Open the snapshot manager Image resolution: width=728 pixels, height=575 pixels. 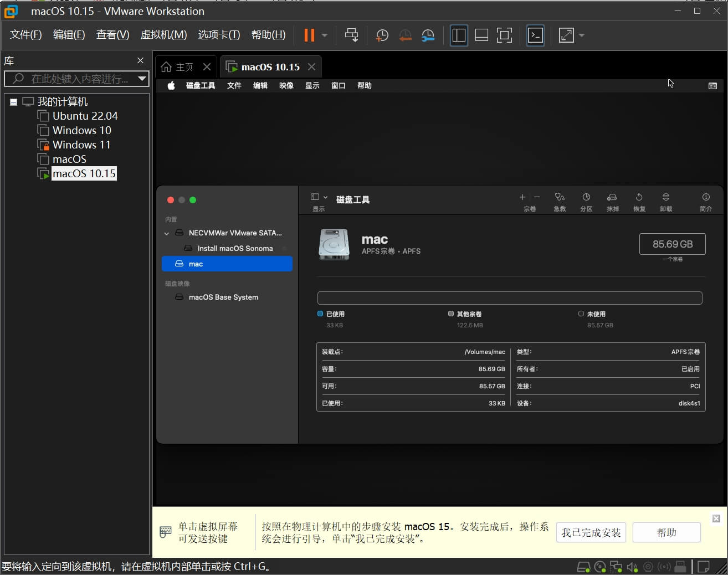click(428, 35)
